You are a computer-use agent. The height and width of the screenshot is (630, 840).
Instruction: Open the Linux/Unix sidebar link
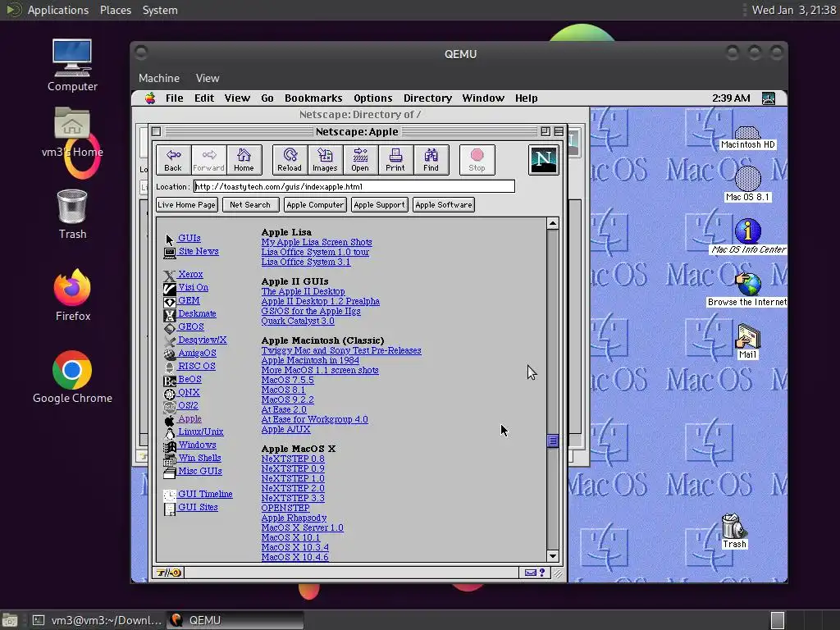tap(201, 431)
